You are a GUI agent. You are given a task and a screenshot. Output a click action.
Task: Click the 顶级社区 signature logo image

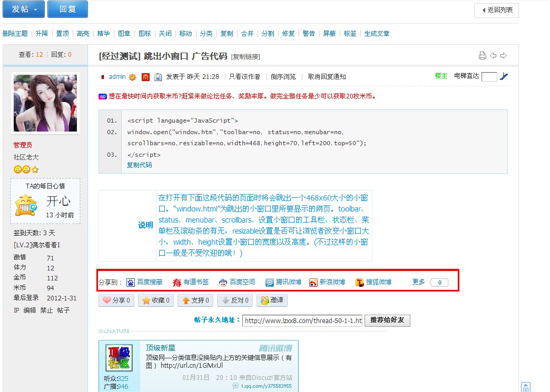pos(119,358)
